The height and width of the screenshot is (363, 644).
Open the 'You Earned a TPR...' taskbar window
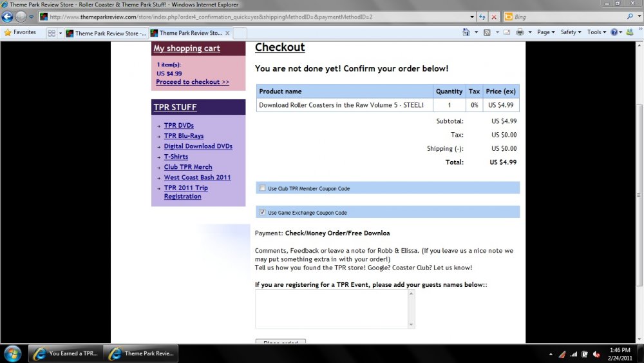(65, 353)
